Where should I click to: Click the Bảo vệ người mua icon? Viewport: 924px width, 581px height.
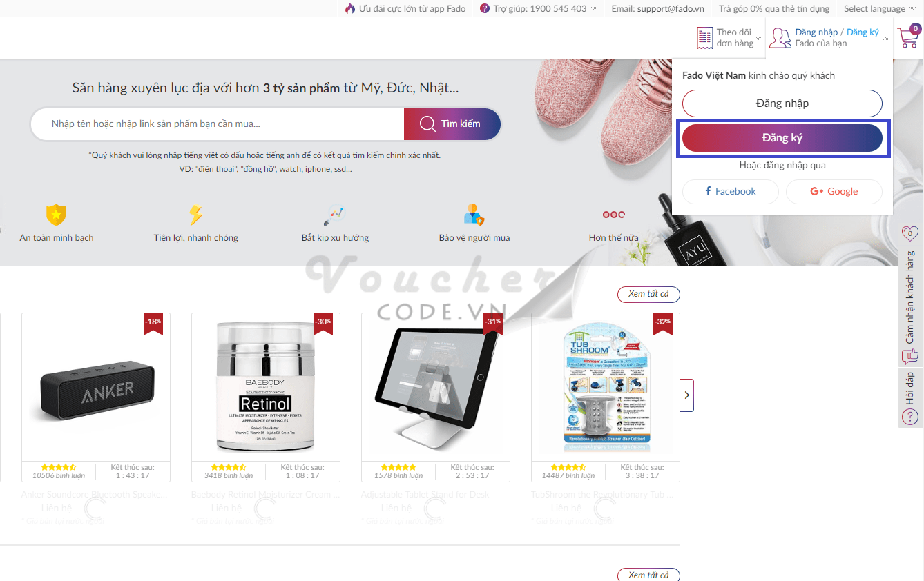pos(474,215)
